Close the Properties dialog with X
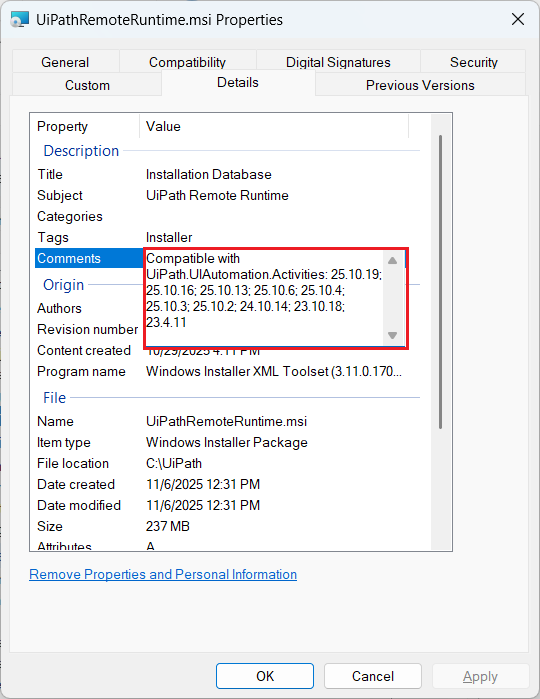This screenshot has width=540, height=699. click(518, 19)
